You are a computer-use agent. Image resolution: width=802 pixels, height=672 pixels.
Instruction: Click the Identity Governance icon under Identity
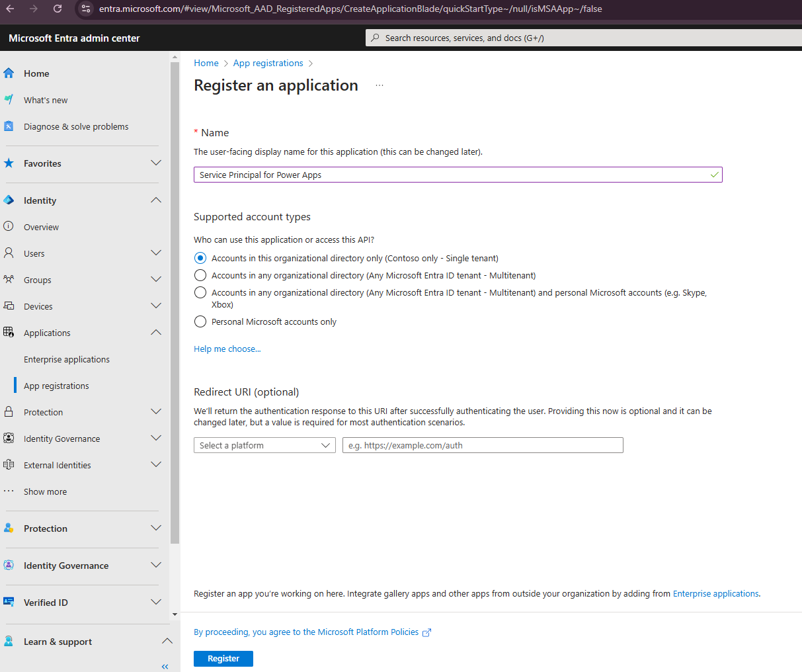point(9,438)
